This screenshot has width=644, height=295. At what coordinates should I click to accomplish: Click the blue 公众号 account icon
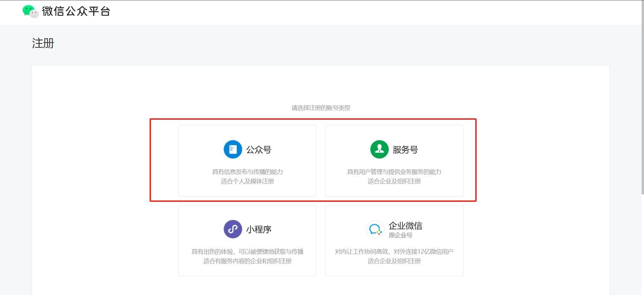[233, 149]
